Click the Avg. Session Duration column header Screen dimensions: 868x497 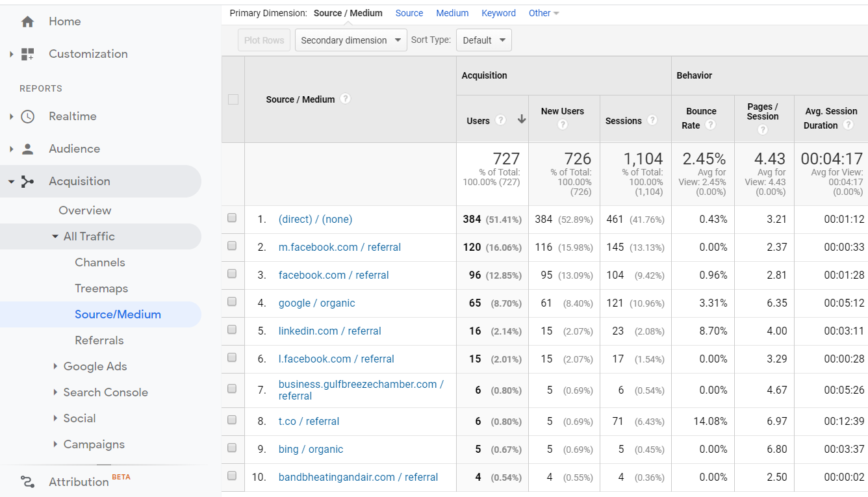click(830, 118)
